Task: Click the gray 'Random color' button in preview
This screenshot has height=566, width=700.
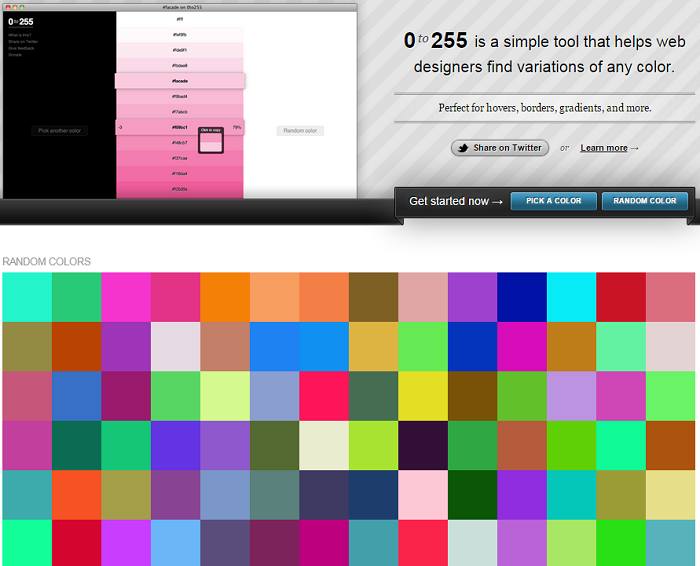Action: pyautogui.click(x=300, y=131)
